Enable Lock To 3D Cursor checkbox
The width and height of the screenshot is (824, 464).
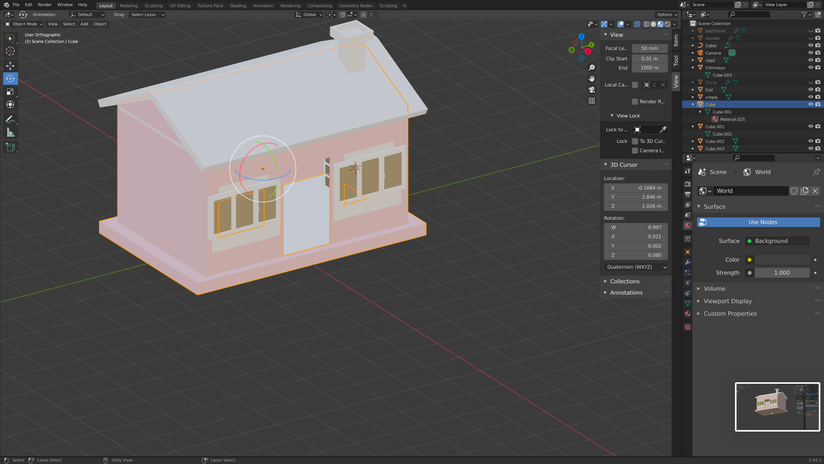pyautogui.click(x=635, y=141)
